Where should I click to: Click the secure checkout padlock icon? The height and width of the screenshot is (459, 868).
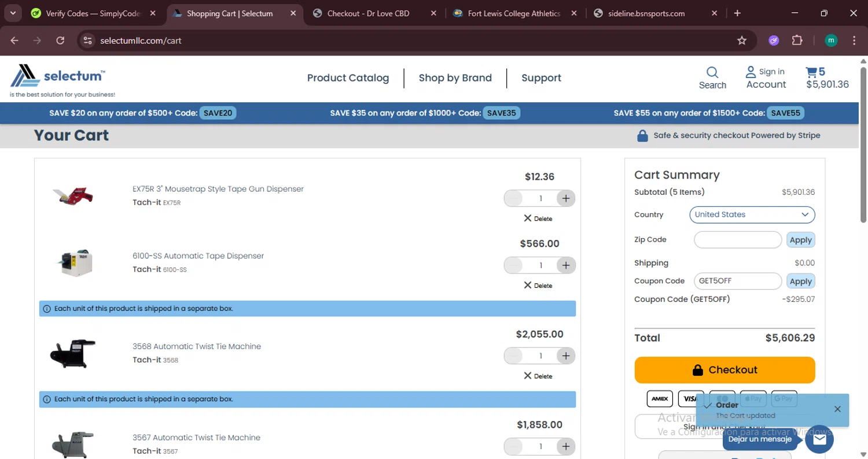pyautogui.click(x=642, y=136)
